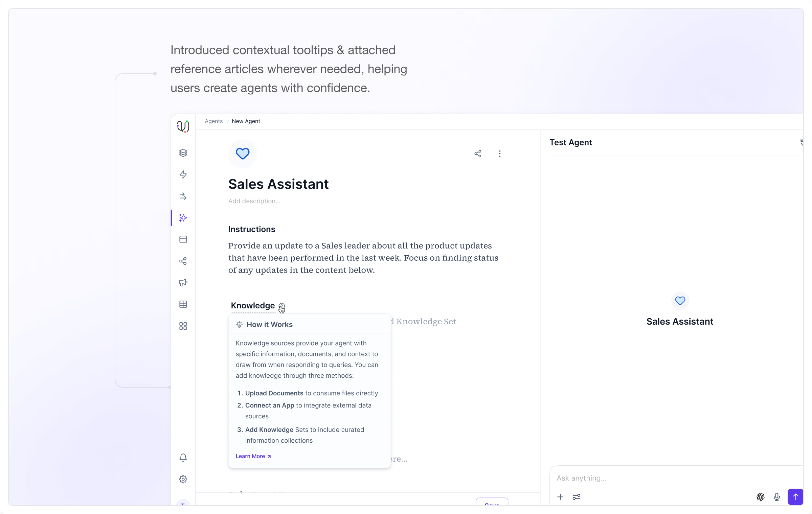This screenshot has width=812, height=514.
Task: Open the layout panel sidebar icon
Action: point(183,239)
